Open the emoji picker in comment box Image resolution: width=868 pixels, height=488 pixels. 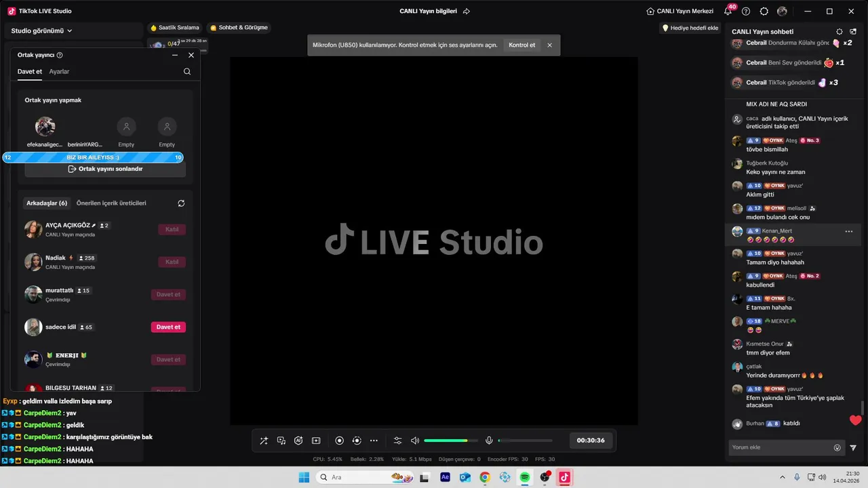[837, 447]
